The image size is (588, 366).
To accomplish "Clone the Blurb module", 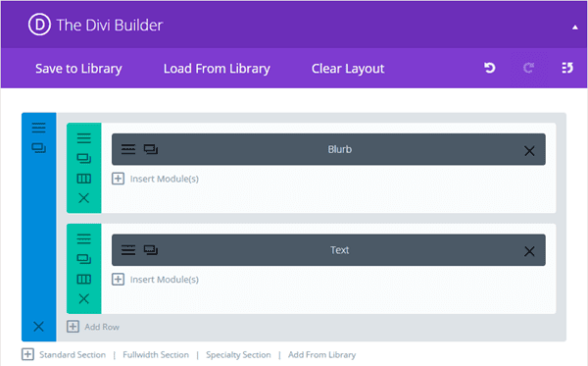I will [x=151, y=149].
